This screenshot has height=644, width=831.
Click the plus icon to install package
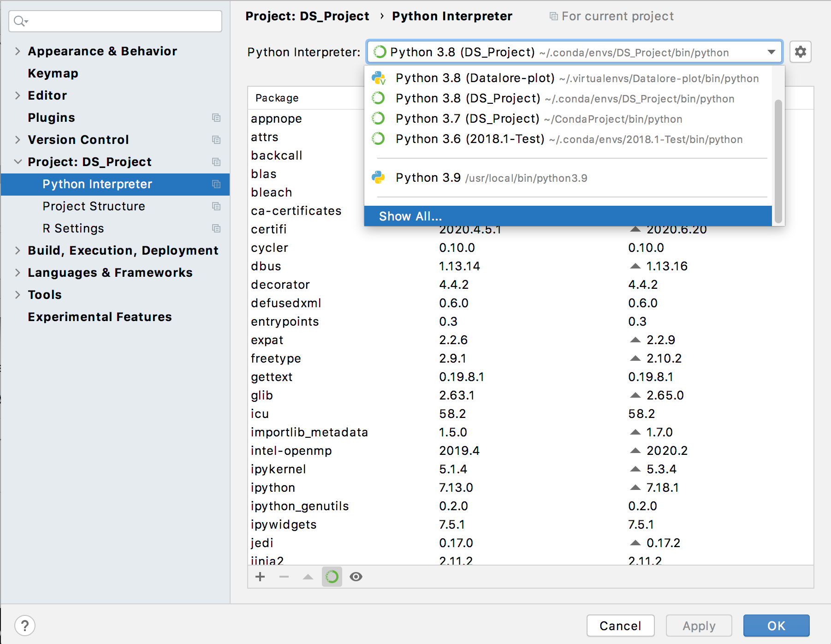coord(260,577)
